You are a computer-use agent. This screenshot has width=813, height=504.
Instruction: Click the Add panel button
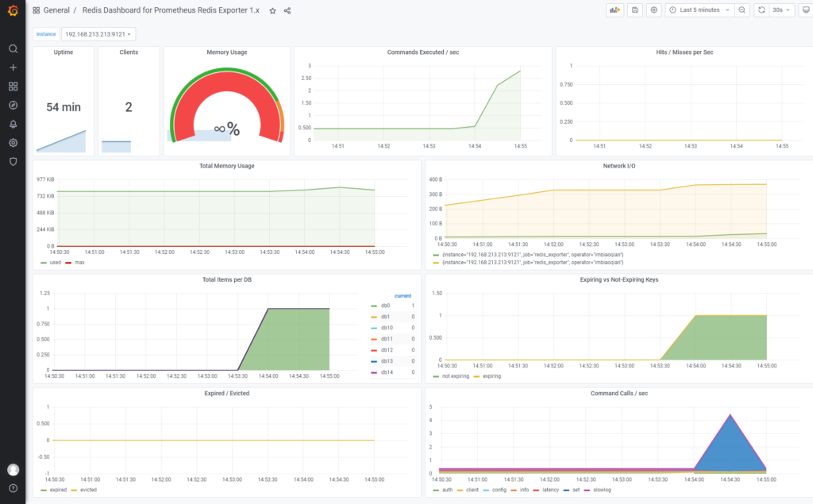[615, 10]
